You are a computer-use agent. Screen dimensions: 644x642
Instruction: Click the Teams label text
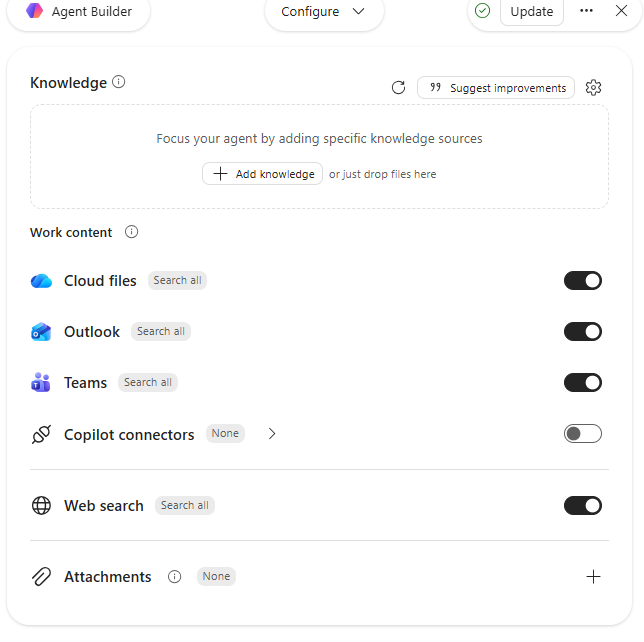(x=85, y=383)
